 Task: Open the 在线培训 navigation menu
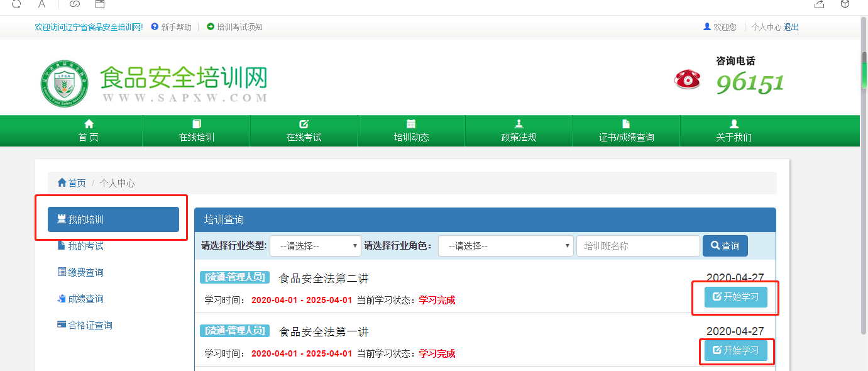point(197,131)
